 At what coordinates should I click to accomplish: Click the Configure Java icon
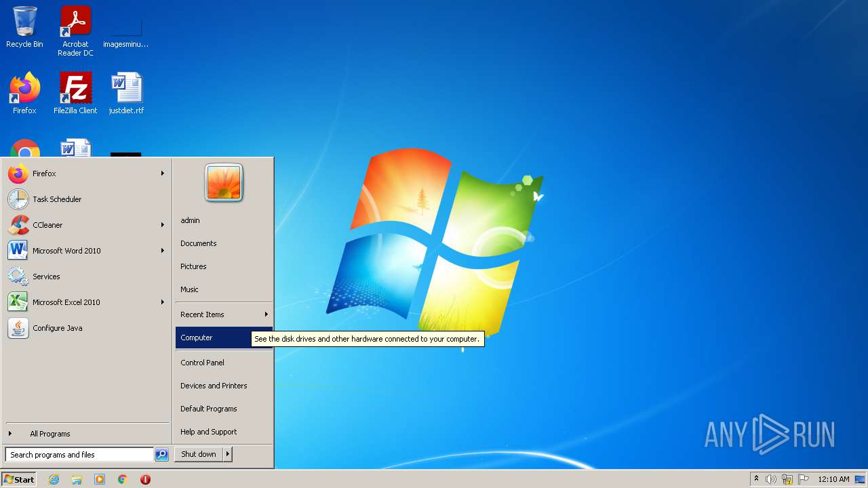[18, 328]
